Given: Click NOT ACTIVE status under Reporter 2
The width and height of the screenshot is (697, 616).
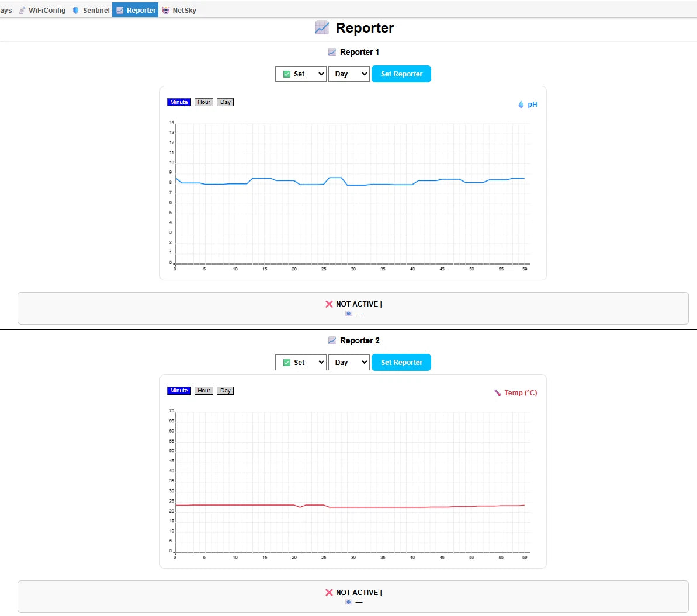Looking at the screenshot, I should (x=357, y=593).
